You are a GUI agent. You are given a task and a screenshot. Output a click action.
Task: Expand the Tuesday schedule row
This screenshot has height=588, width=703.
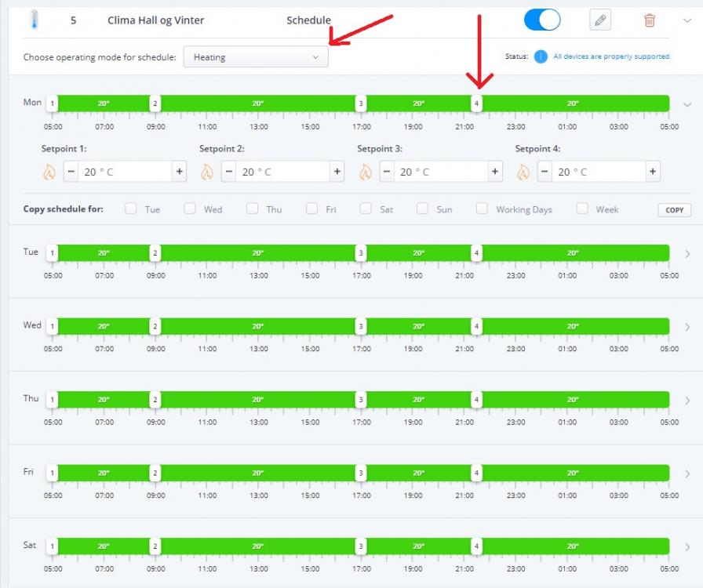(x=687, y=254)
